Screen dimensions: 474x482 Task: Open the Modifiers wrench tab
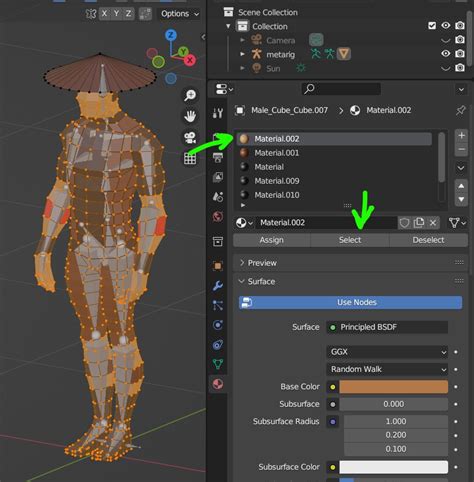click(218, 286)
